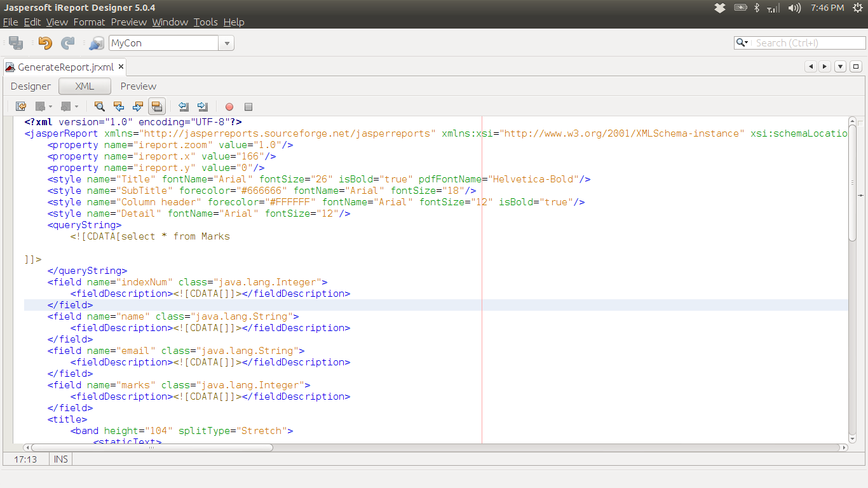Viewport: 868px width, 488px height.
Task: Click the "select * from Marks" query line
Action: [x=150, y=236]
